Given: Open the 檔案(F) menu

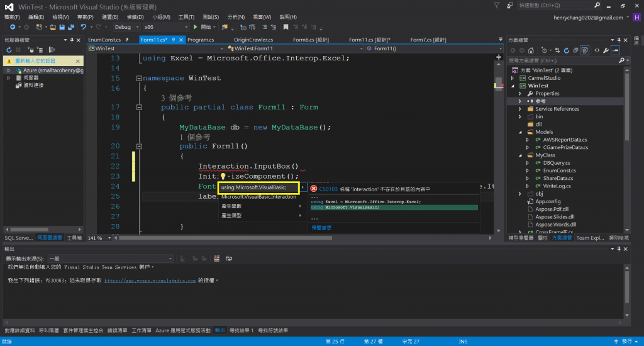Looking at the screenshot, I should (12, 17).
